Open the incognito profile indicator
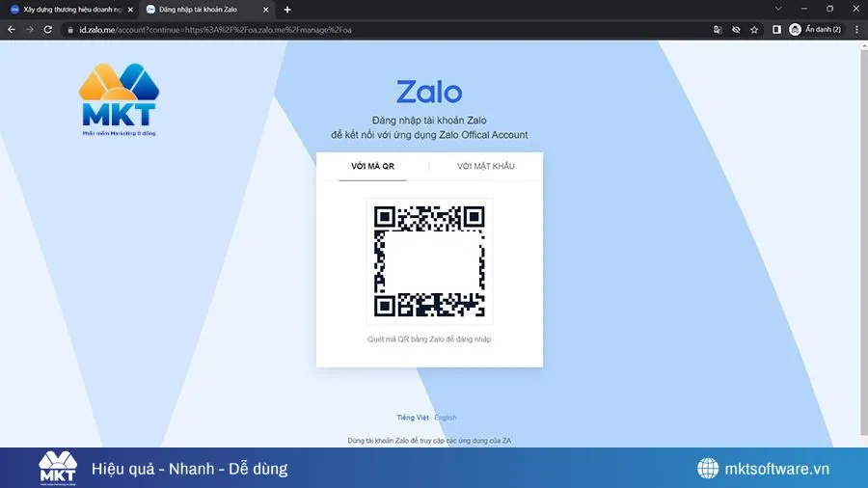Image resolution: width=868 pixels, height=488 pixels. point(815,30)
